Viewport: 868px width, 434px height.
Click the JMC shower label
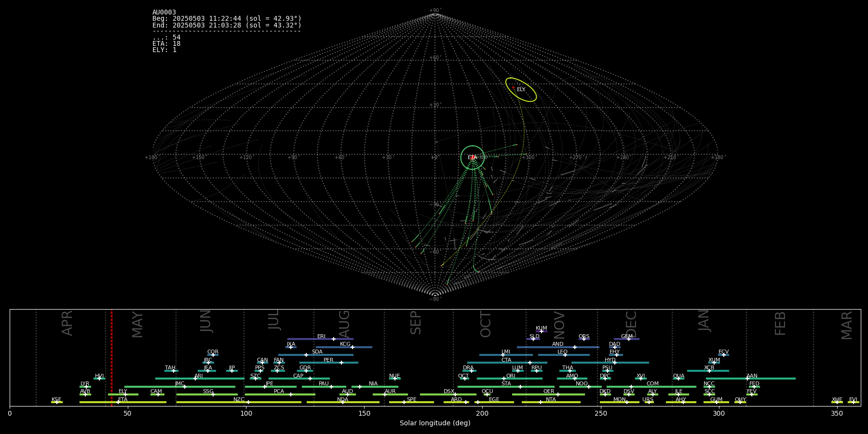tap(180, 384)
